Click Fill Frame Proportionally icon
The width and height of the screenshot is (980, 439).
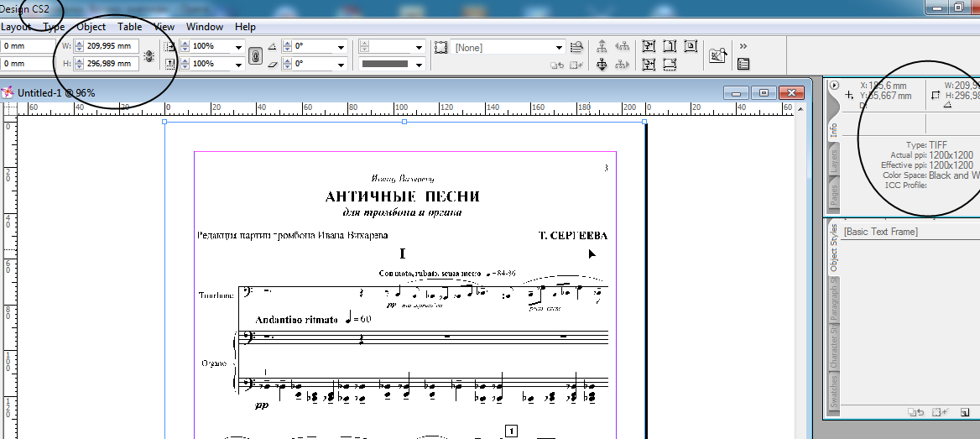(670, 64)
